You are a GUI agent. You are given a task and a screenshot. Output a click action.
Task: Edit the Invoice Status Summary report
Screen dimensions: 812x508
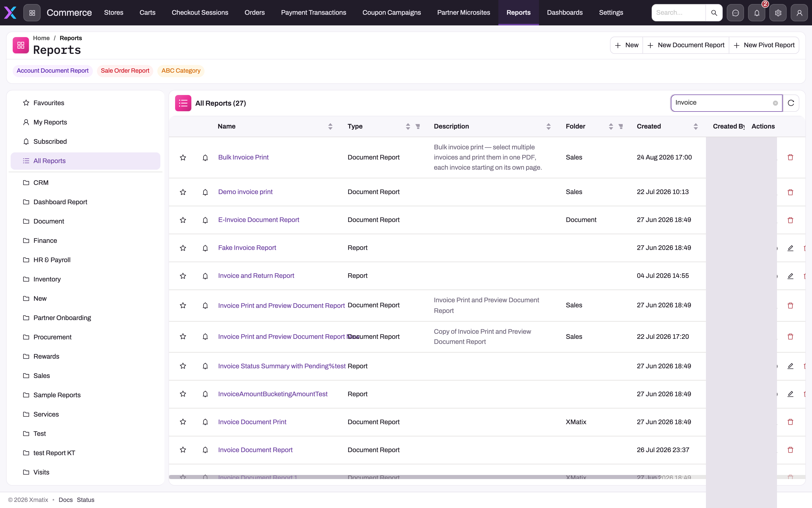click(x=790, y=366)
